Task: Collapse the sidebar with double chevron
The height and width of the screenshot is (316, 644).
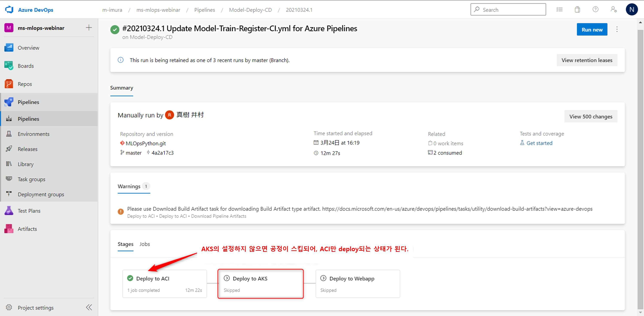Action: point(89,307)
